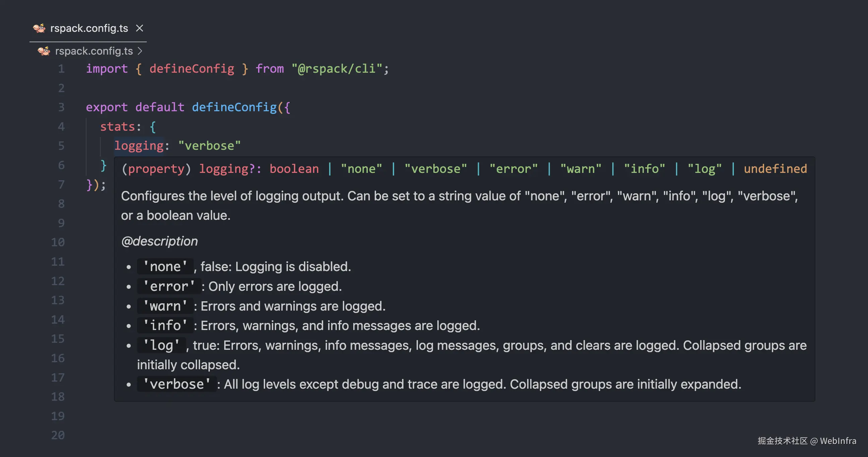
Task: Click line number 20 in the gutter
Action: pyautogui.click(x=58, y=435)
